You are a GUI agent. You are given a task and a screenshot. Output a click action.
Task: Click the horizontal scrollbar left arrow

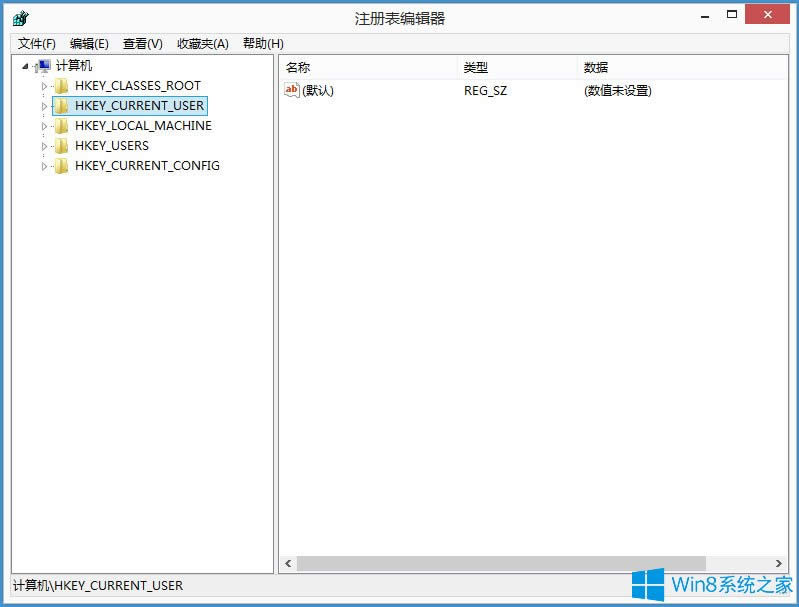click(x=288, y=563)
